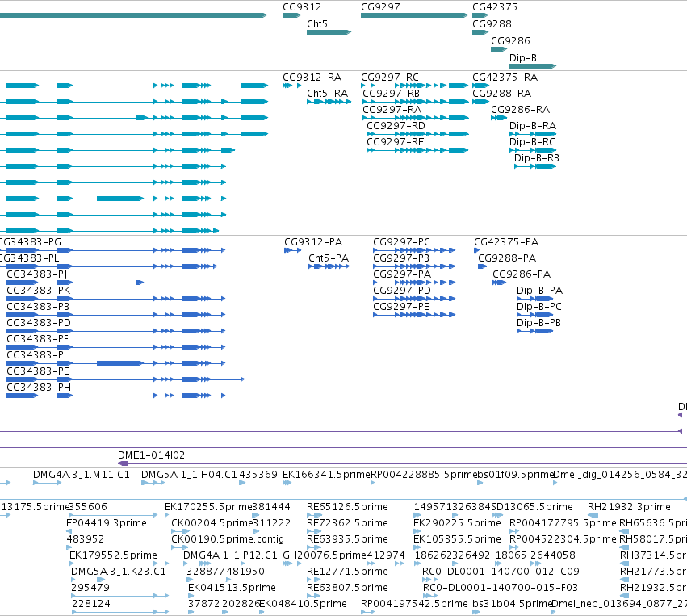
Task: Open the CG9297-RA transcript label
Action: tap(392, 110)
